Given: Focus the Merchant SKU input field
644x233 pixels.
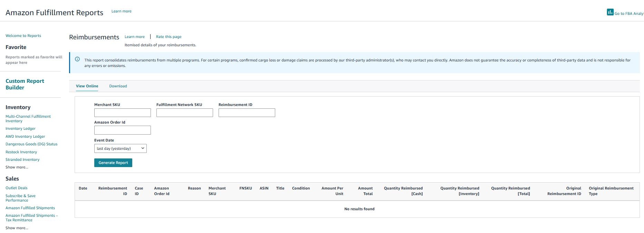Looking at the screenshot, I should (x=123, y=113).
